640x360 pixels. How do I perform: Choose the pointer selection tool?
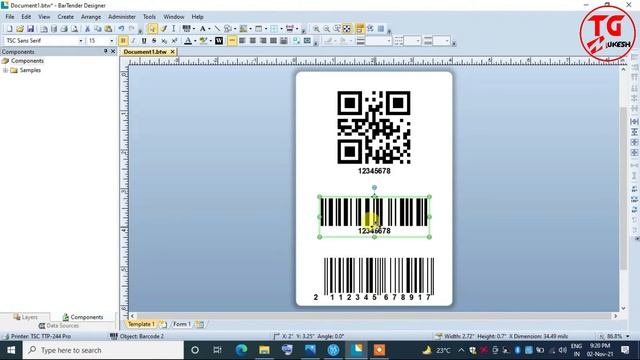(x=152, y=29)
